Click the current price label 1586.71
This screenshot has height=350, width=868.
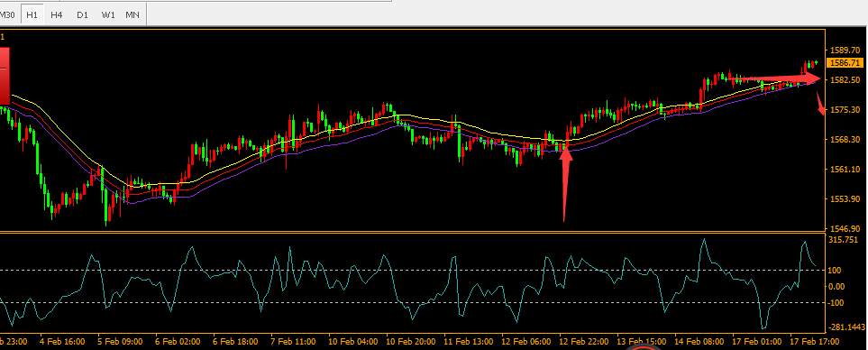coord(845,62)
